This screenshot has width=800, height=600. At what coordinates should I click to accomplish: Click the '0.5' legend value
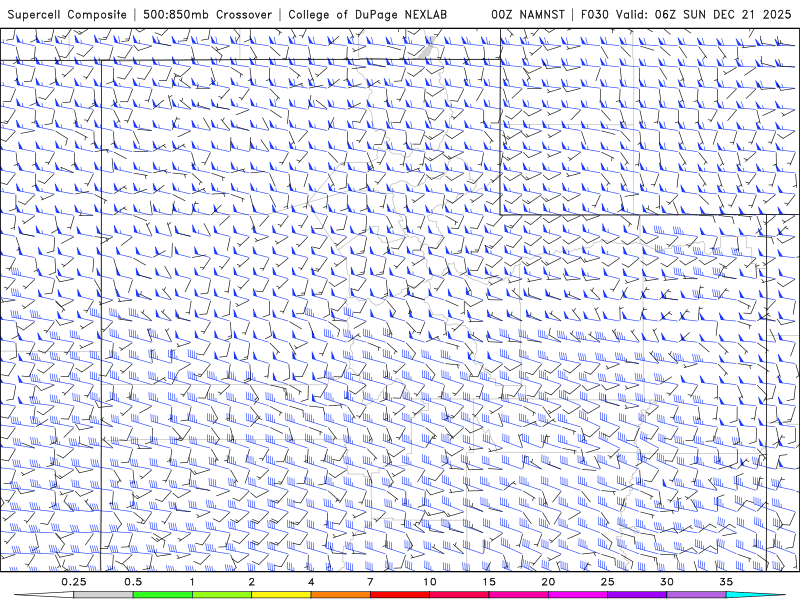[133, 582]
